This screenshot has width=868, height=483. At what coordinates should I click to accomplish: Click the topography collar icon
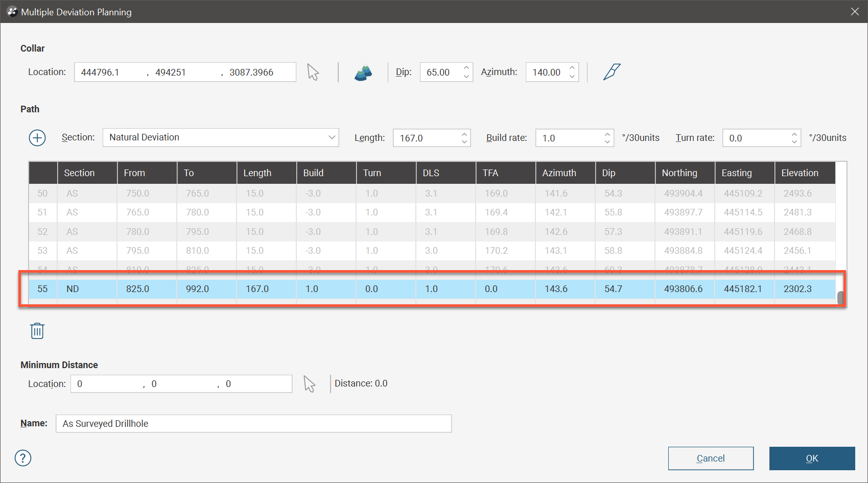tap(363, 73)
